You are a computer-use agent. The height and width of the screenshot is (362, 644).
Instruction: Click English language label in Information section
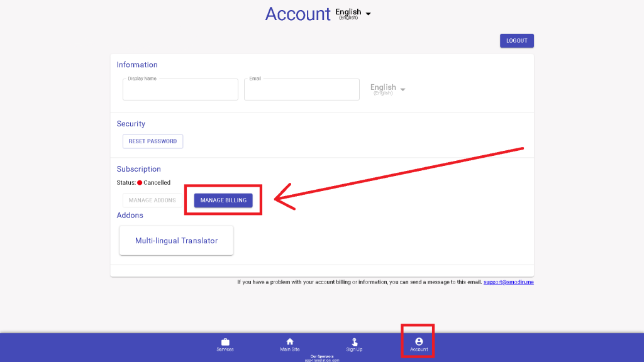(383, 88)
